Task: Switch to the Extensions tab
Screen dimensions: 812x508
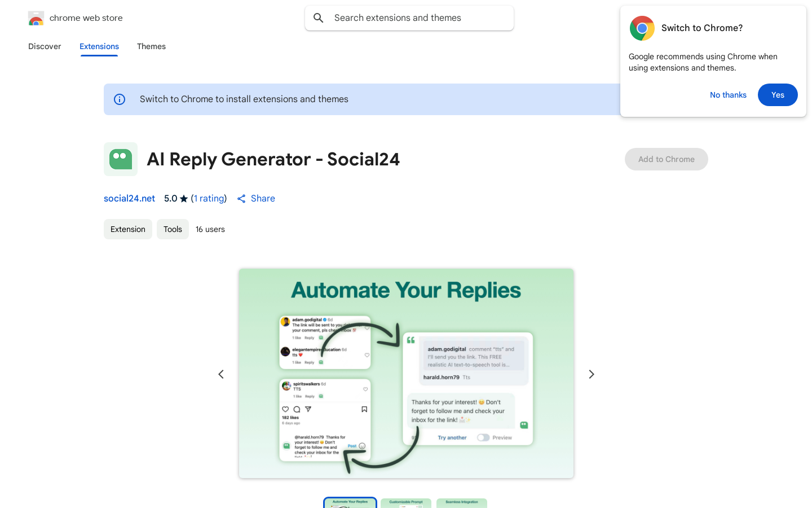Action: pyautogui.click(x=99, y=46)
